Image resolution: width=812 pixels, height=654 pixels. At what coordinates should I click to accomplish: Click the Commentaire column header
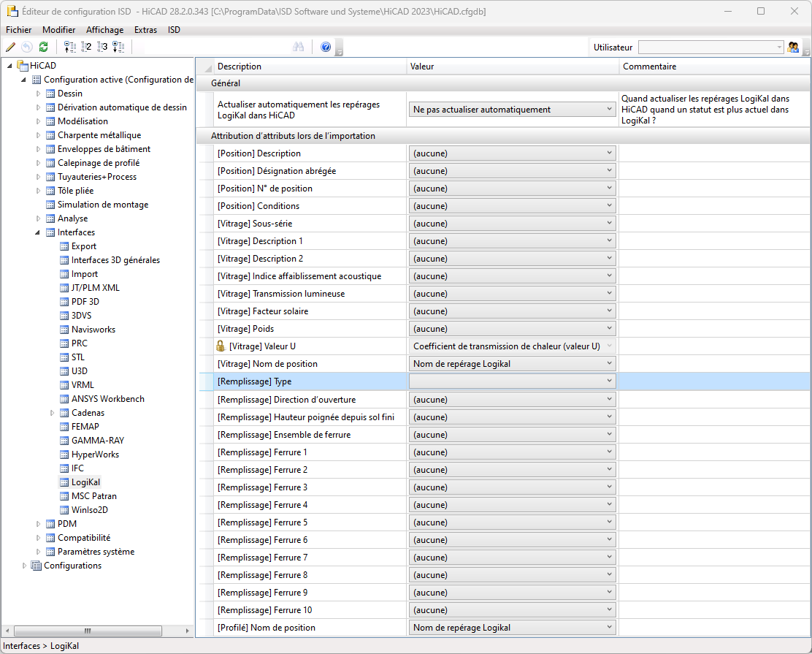(715, 66)
